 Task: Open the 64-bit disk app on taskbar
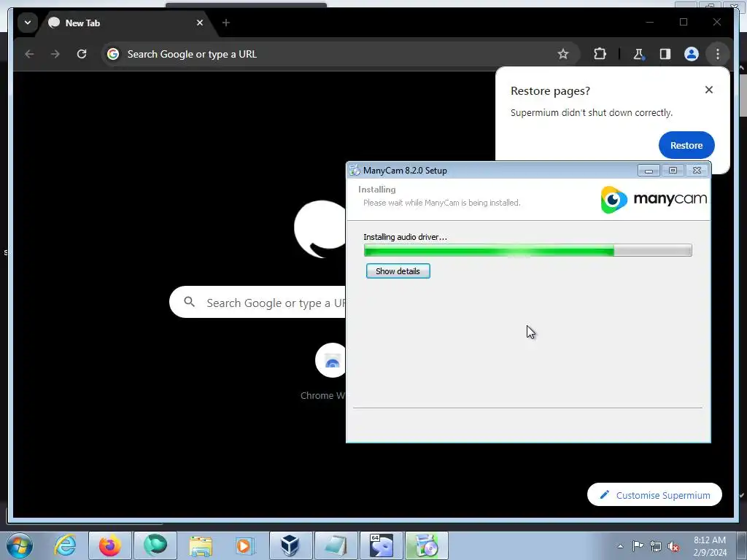tap(381, 545)
